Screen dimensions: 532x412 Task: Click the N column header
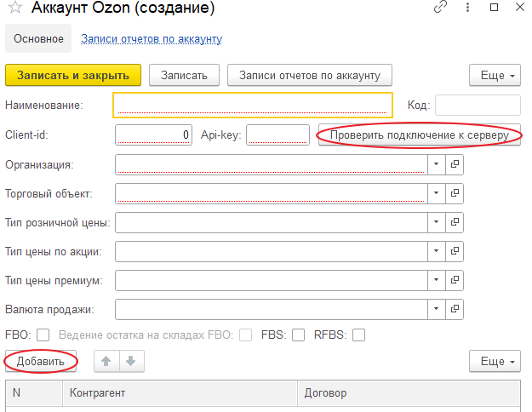[x=34, y=393]
